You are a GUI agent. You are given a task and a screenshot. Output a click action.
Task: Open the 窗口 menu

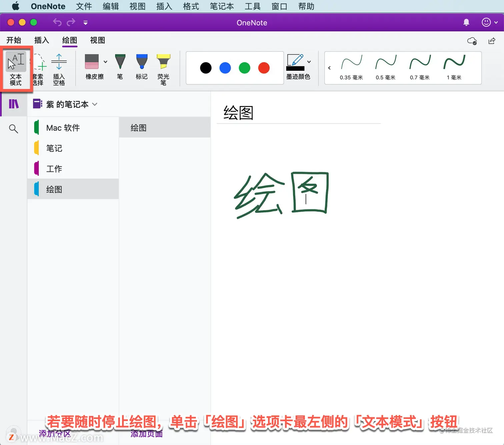pos(279,6)
